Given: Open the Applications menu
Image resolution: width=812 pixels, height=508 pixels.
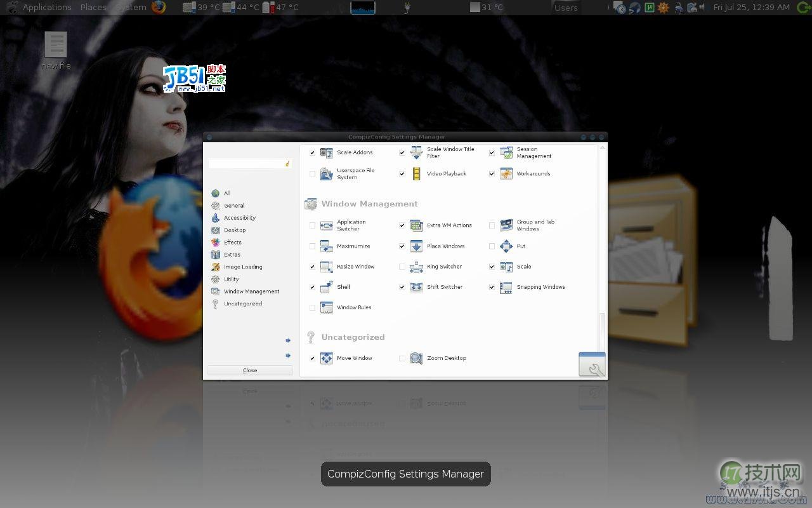Looking at the screenshot, I should (46, 8).
